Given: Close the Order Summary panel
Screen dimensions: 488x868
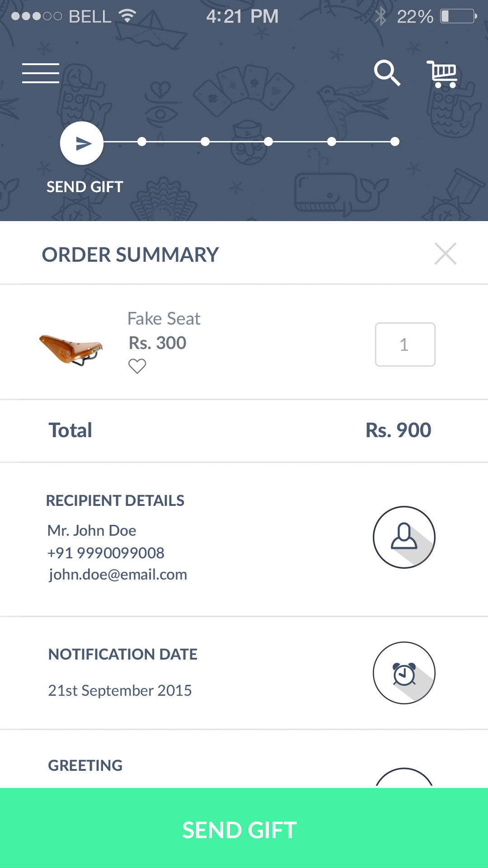Looking at the screenshot, I should coord(445,254).
